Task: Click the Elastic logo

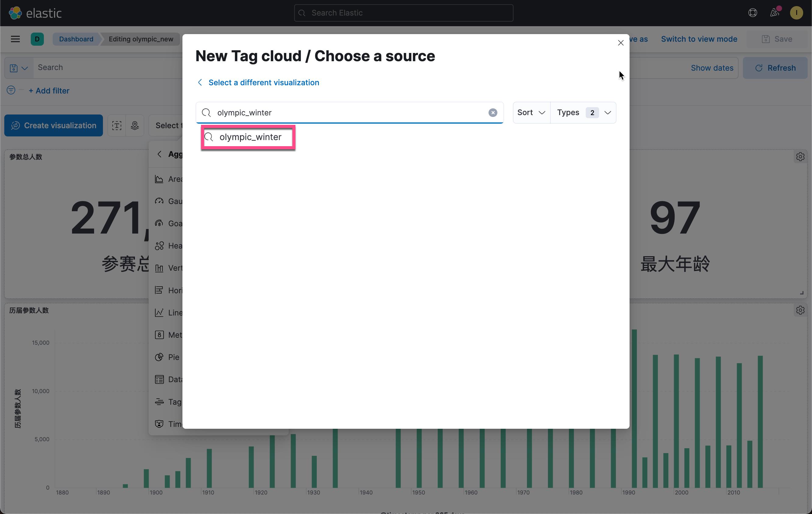Action: tap(35, 13)
